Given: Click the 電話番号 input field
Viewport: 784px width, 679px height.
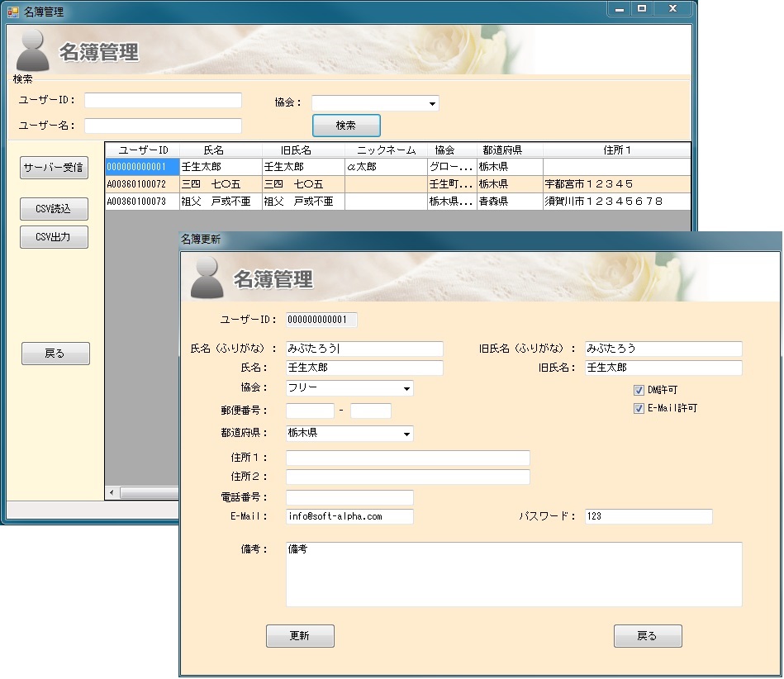Looking at the screenshot, I should pyautogui.click(x=349, y=497).
